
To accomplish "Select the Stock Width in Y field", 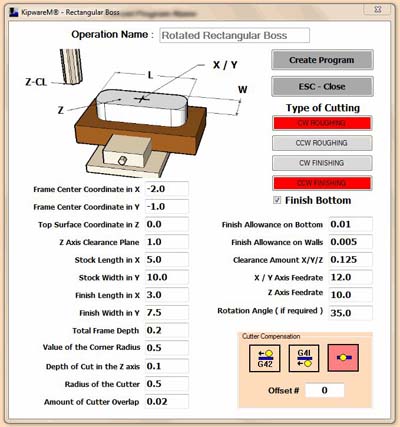I will tap(167, 277).
